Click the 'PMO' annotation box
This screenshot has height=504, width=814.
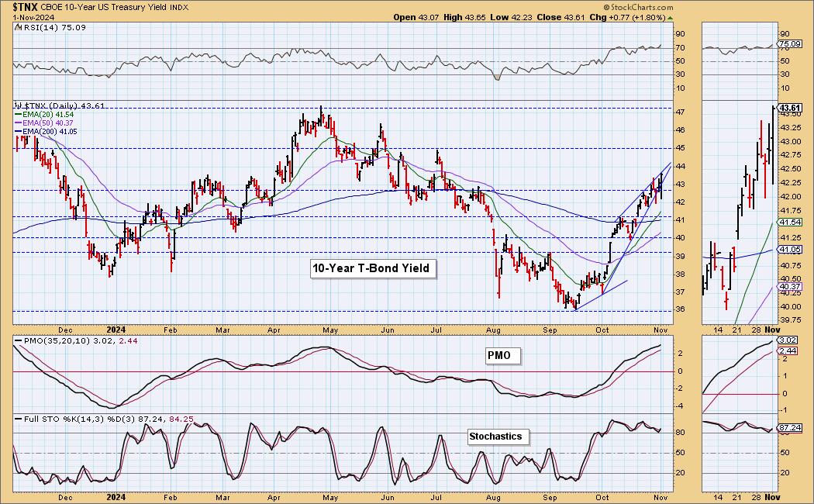click(502, 356)
